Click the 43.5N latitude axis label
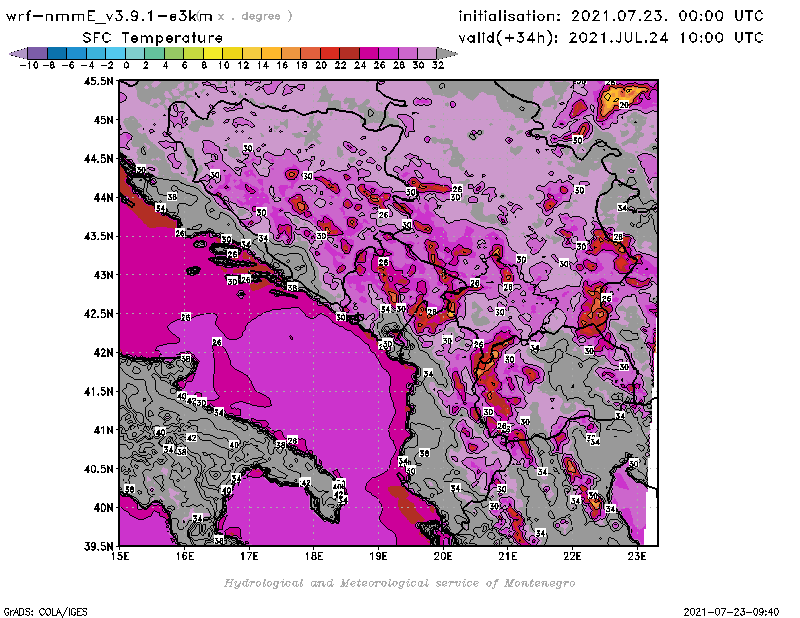Viewport: 800px width, 618px height. tap(98, 236)
